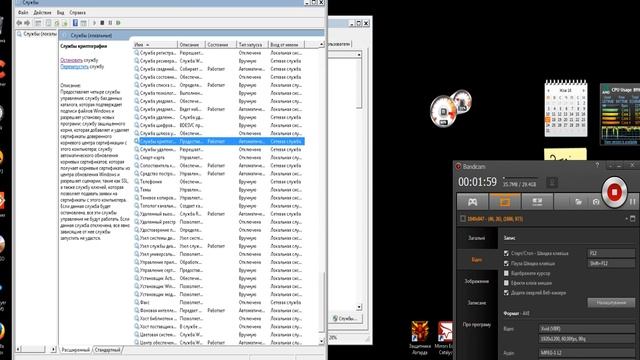Click the Forward arrow in Services toolbar
The image size is (640, 360).
pos(27,23)
